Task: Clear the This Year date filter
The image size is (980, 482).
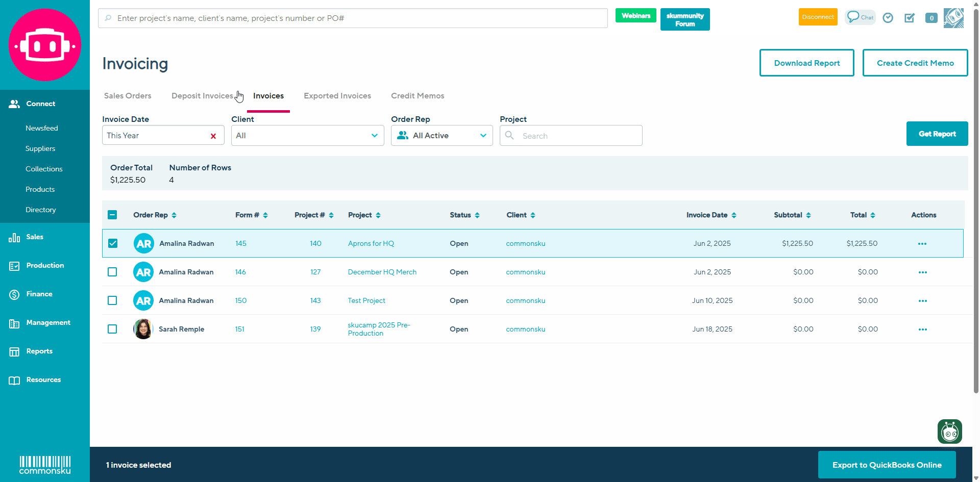Action: pos(213,136)
